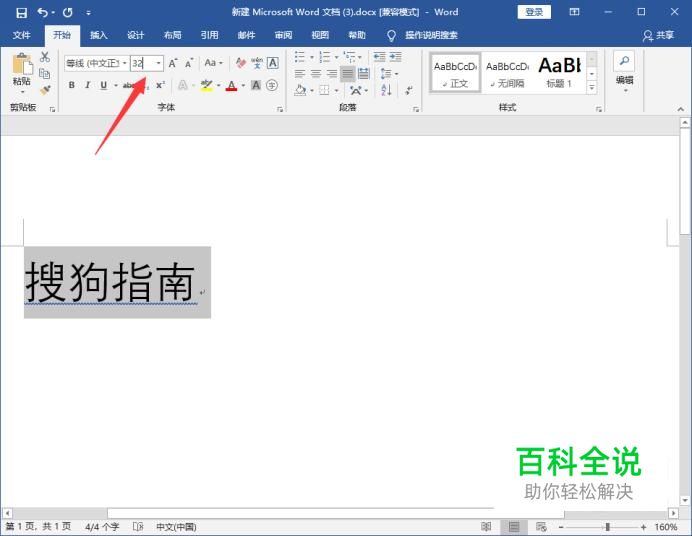
Task: Open the Paragraph dialog launcher
Action: click(x=416, y=109)
